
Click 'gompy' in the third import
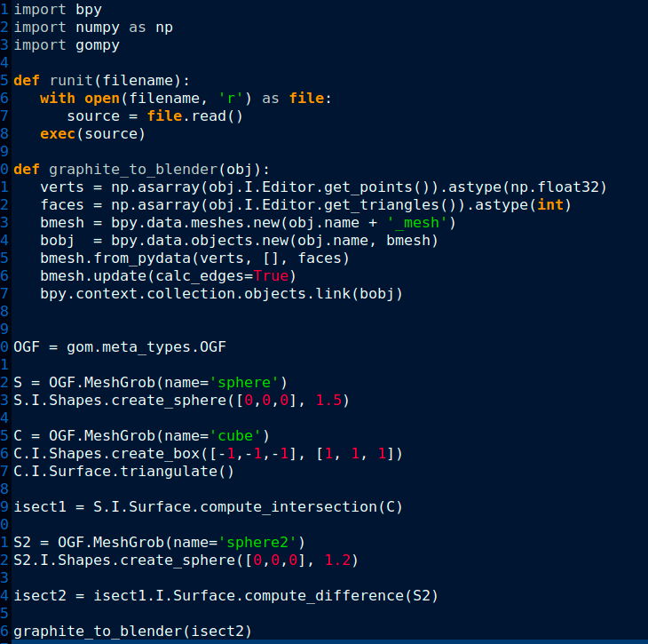pyautogui.click(x=98, y=45)
